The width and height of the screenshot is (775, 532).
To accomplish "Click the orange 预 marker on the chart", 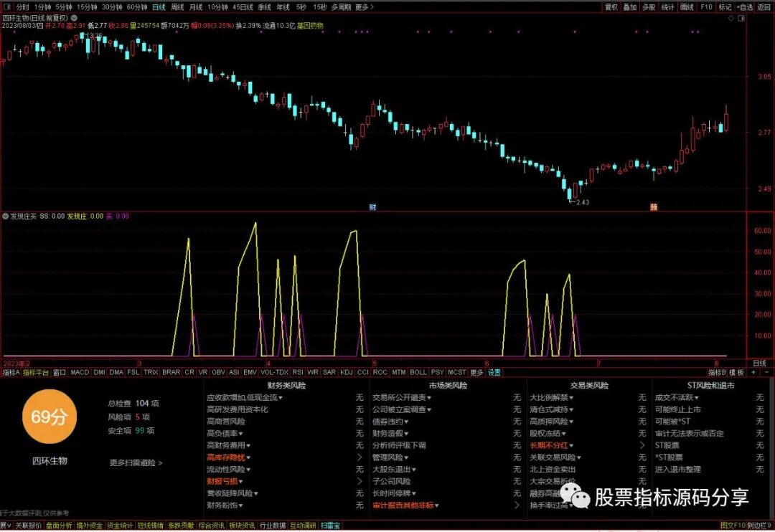I will click(x=654, y=207).
